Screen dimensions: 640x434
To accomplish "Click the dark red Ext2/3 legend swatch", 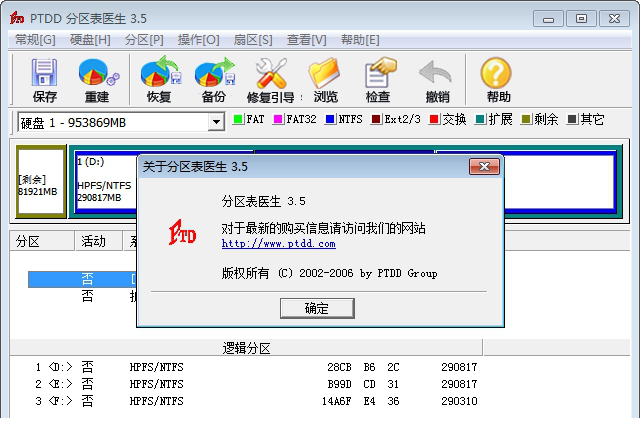I will pyautogui.click(x=376, y=119).
